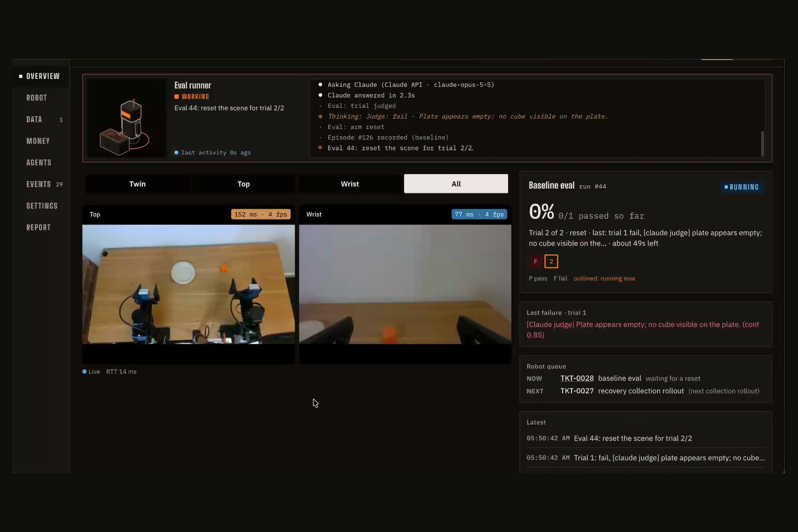Switch camera view to Top tab
Viewport: 798px width, 532px height.
(x=243, y=184)
